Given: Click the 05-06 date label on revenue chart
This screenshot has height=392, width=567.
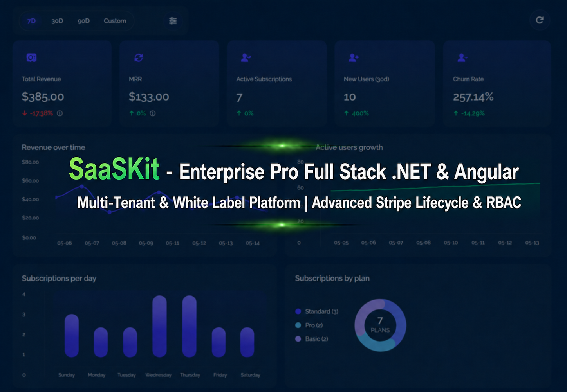Looking at the screenshot, I should (64, 243).
